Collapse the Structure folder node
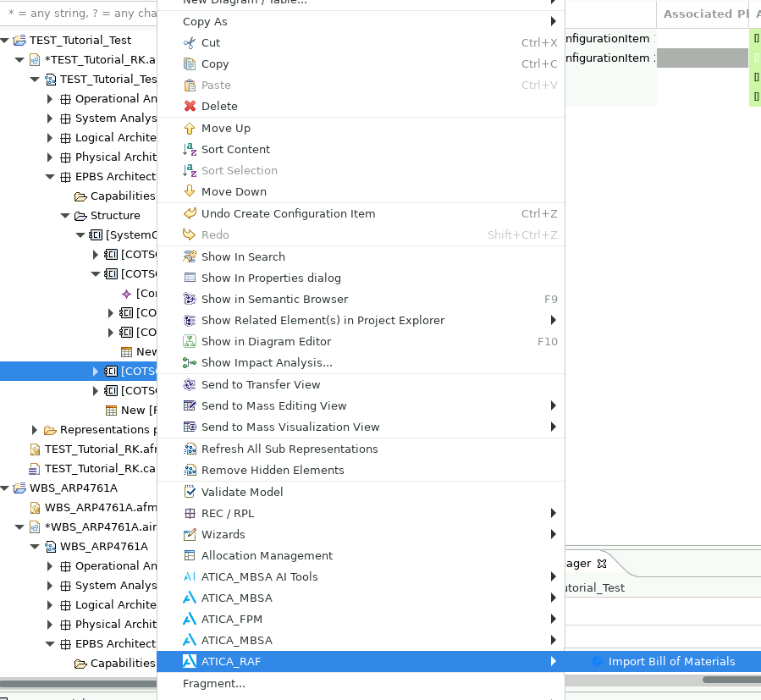761x700 pixels. [65, 216]
